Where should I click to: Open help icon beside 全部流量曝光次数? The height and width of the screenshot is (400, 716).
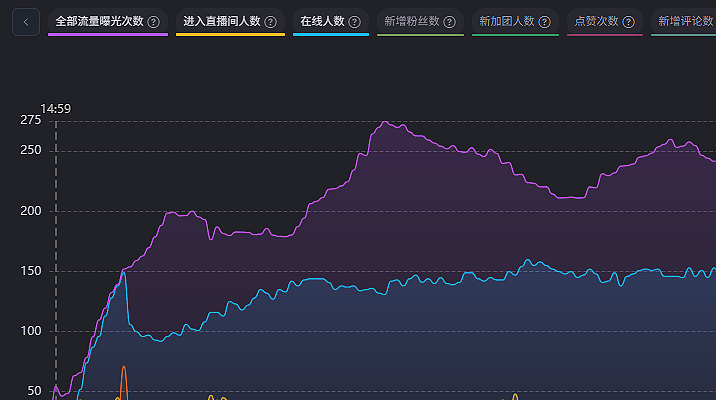click(154, 21)
